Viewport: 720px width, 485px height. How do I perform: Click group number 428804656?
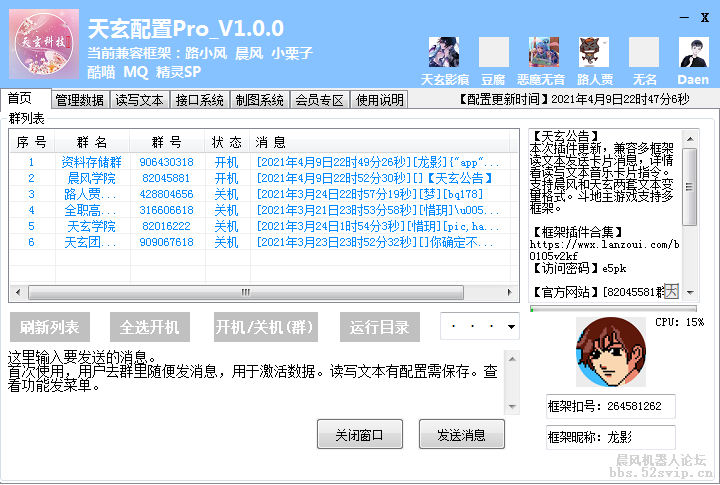point(167,194)
